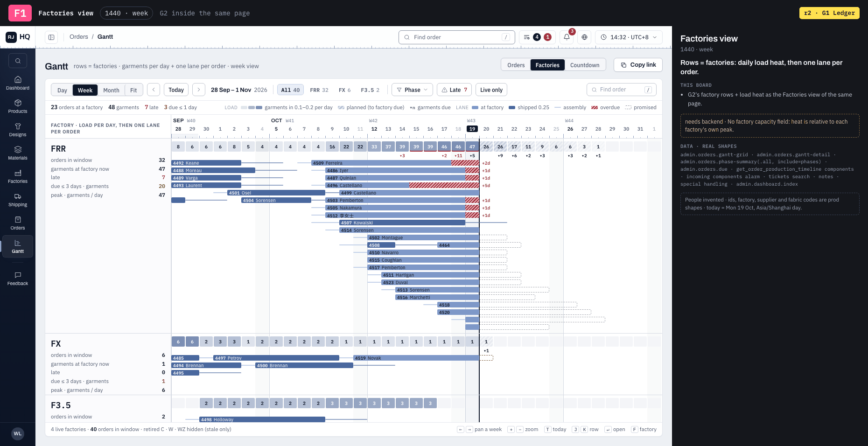Viewport: 868px width, 446px height.
Task: Select the 4498 Holloway order bar
Action: click(x=262, y=419)
